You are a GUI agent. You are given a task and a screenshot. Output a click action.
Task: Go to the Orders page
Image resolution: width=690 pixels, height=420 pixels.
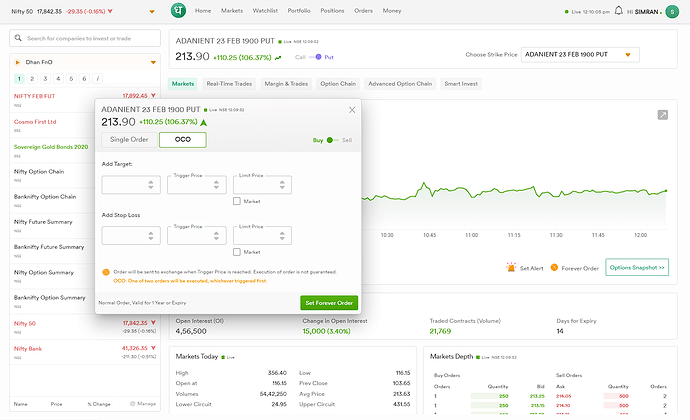point(363,11)
